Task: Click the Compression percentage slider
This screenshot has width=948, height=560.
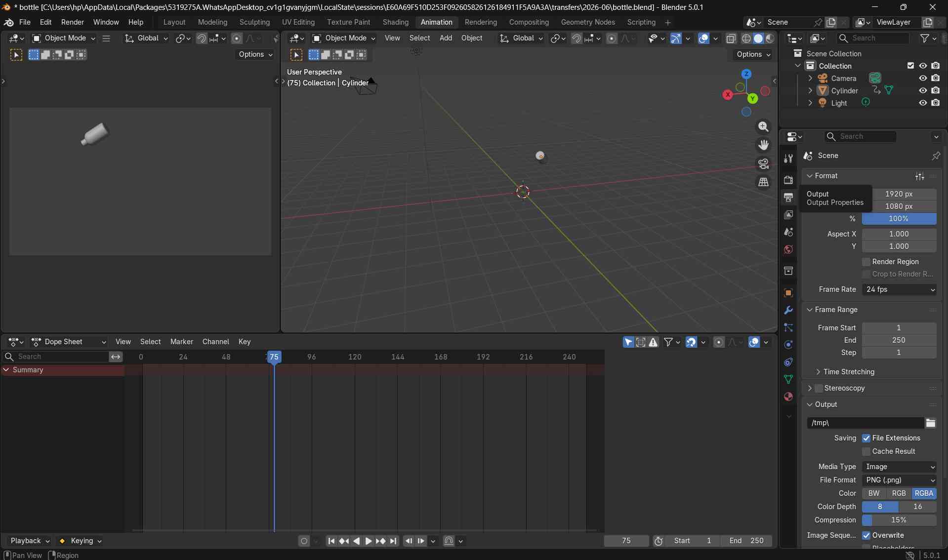Action: click(899, 520)
